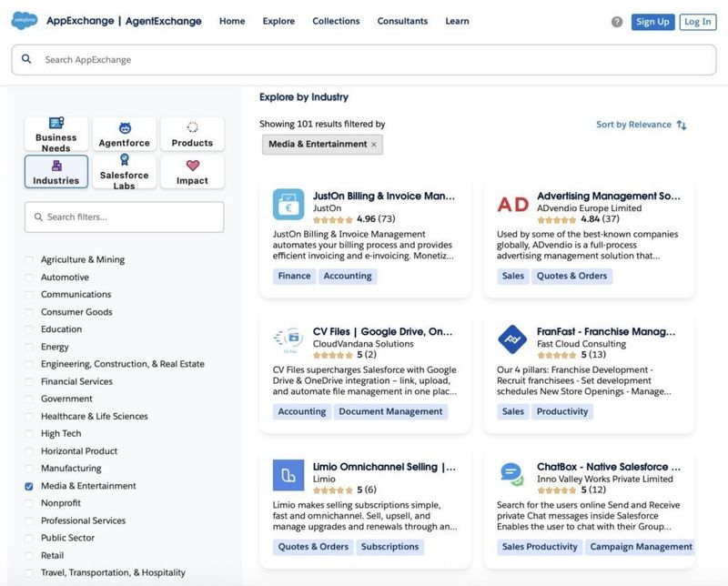Viewport: 728px width, 586px height.
Task: Remove the Media & Entertainment filter chip
Action: [x=374, y=145]
